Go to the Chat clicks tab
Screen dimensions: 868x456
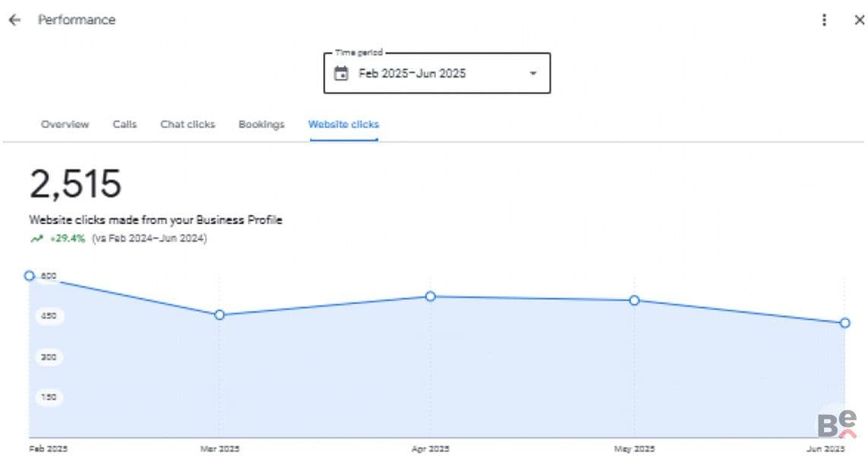click(x=188, y=124)
